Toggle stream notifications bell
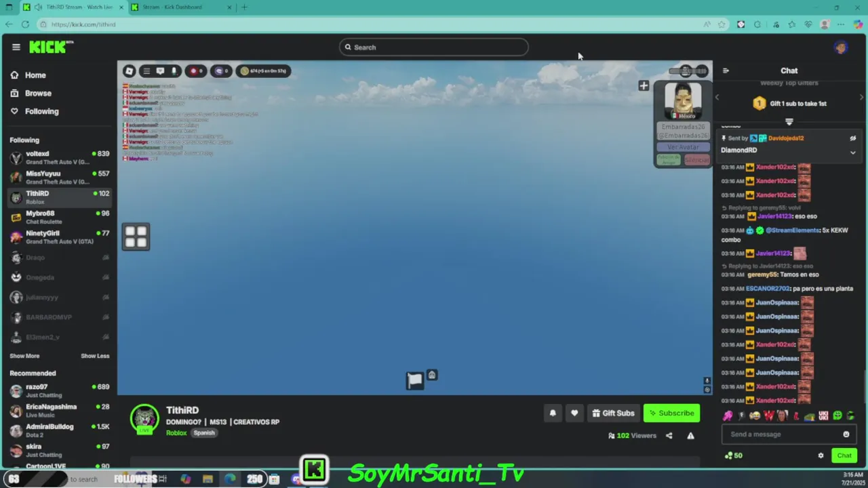868x488 pixels. 553,413
